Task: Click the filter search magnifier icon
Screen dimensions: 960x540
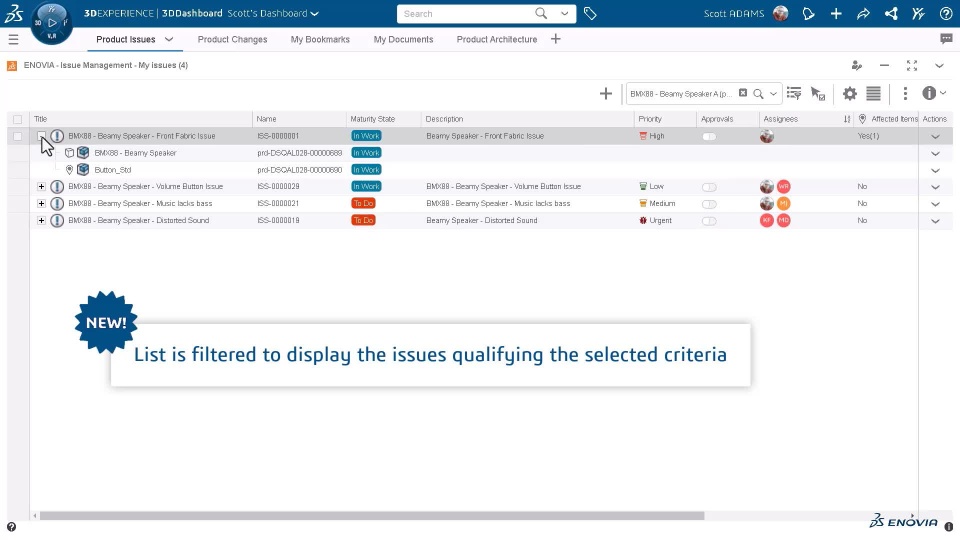Action: [758, 94]
